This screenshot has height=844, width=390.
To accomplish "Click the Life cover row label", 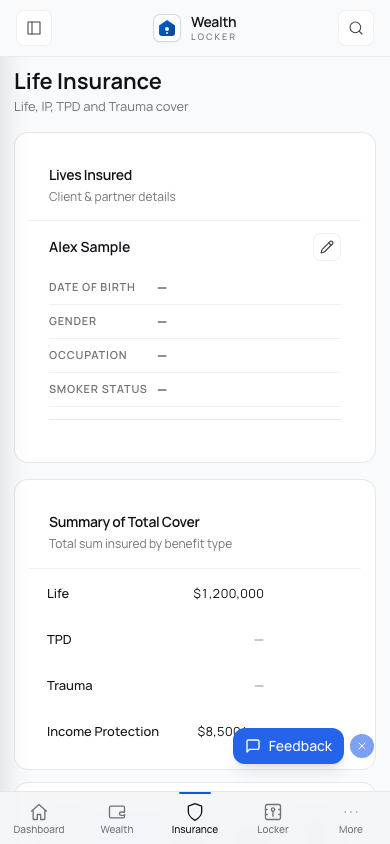I will (x=58, y=594).
